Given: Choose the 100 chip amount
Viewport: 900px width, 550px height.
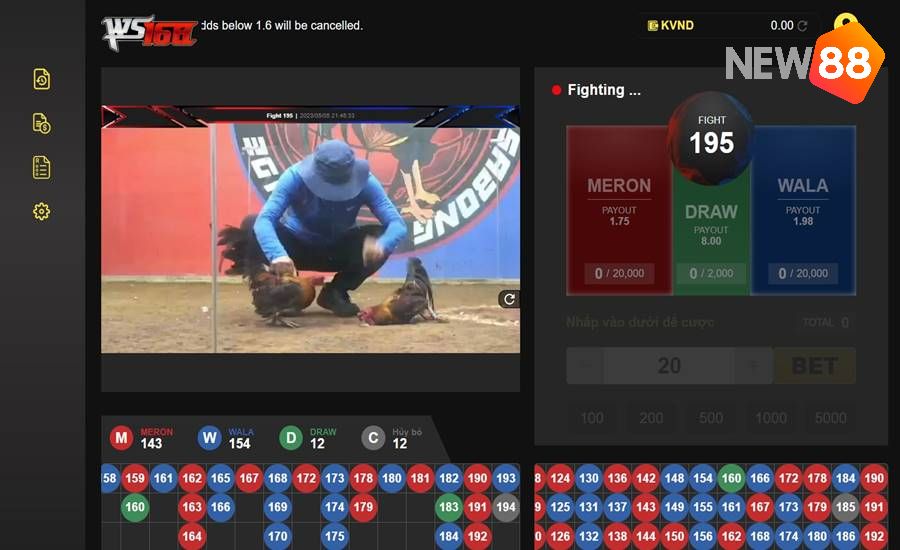Looking at the screenshot, I should (592, 418).
